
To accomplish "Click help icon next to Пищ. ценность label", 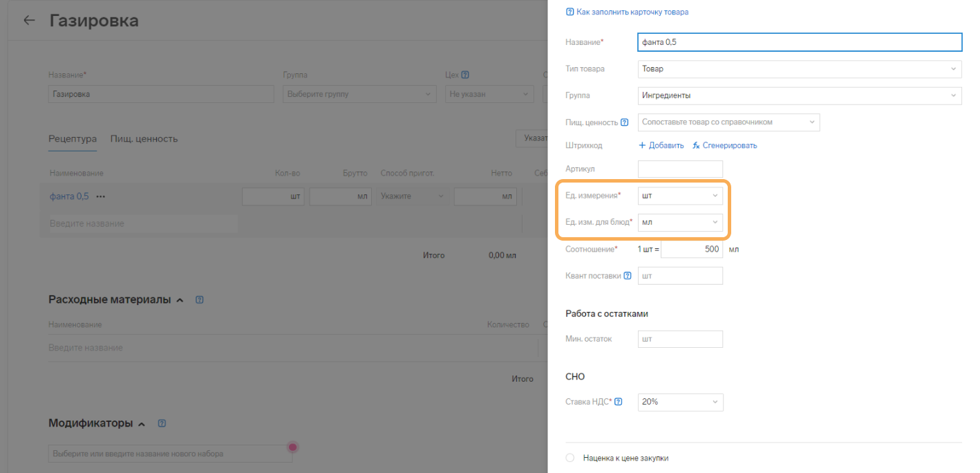I will click(625, 122).
